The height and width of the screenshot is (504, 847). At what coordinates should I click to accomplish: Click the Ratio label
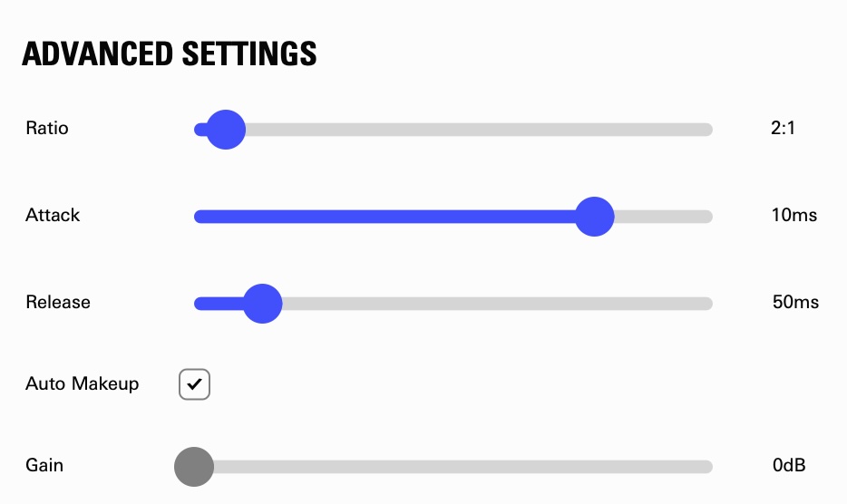click(47, 128)
